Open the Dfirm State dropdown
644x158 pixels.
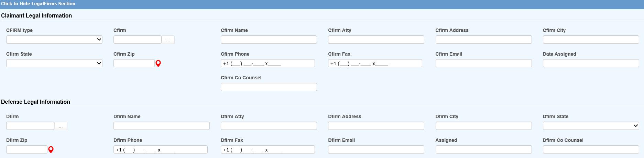[591, 126]
